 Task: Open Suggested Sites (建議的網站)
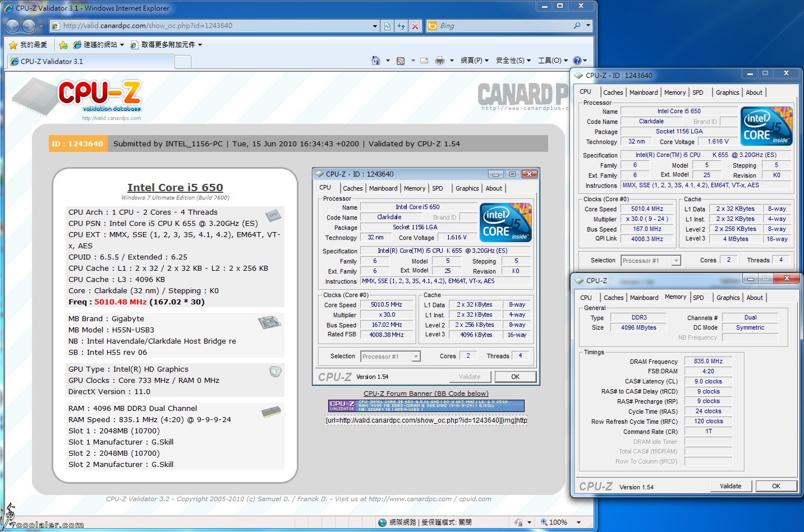pyautogui.click(x=99, y=45)
